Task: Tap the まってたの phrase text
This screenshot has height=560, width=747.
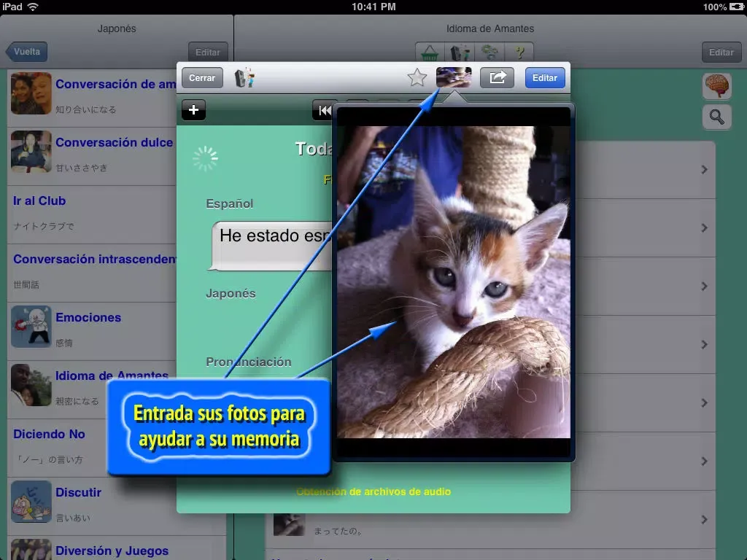Action: coord(338,531)
